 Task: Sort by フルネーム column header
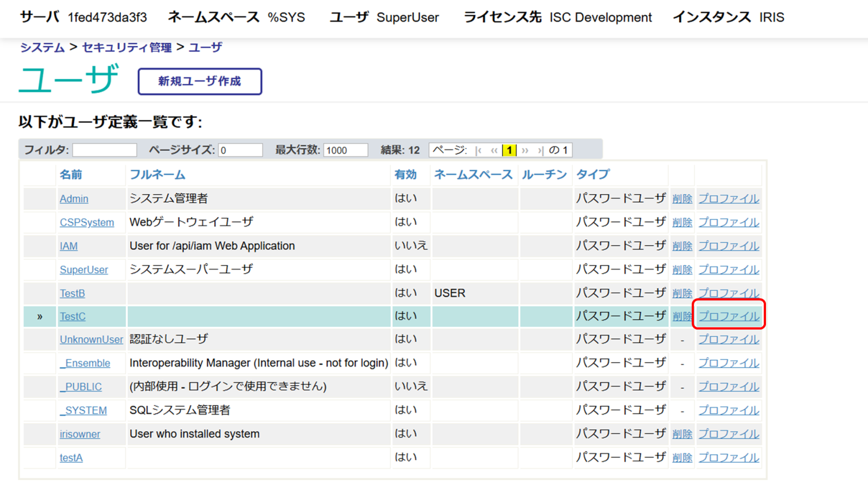157,175
